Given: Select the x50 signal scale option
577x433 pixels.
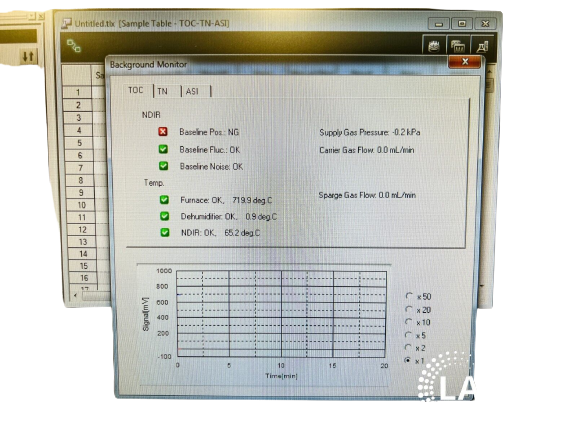Looking at the screenshot, I should (409, 296).
